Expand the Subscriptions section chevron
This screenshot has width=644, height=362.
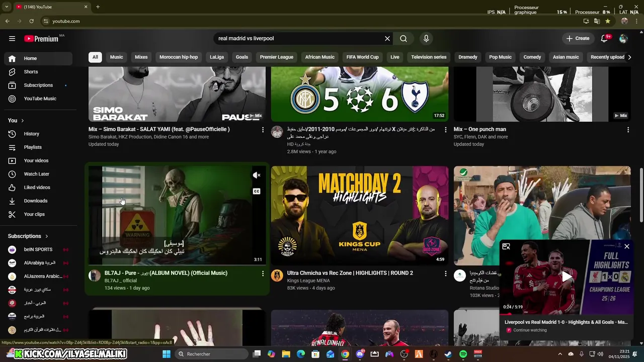click(47, 236)
